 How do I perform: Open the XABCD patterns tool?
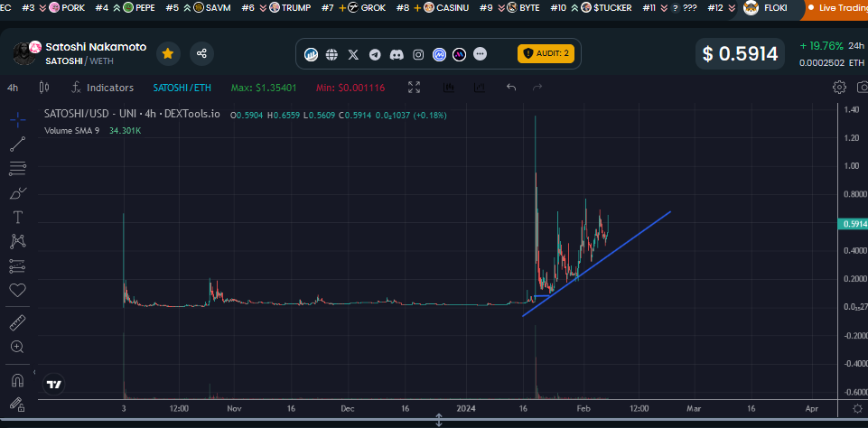pos(18,241)
